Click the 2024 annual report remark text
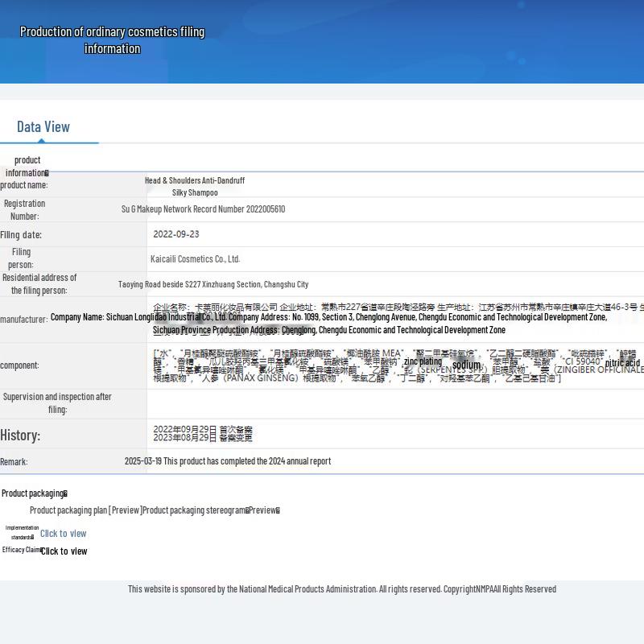This screenshot has height=644, width=644. 227,461
